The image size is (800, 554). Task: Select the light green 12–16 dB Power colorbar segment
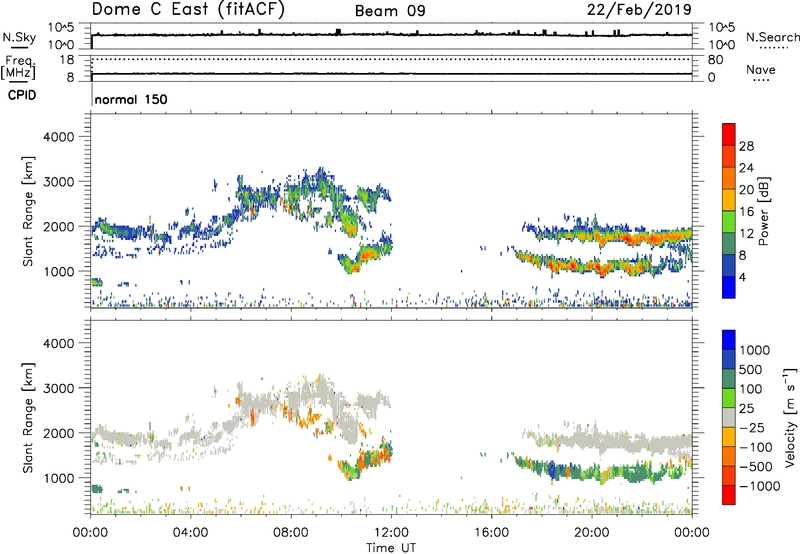tap(729, 222)
